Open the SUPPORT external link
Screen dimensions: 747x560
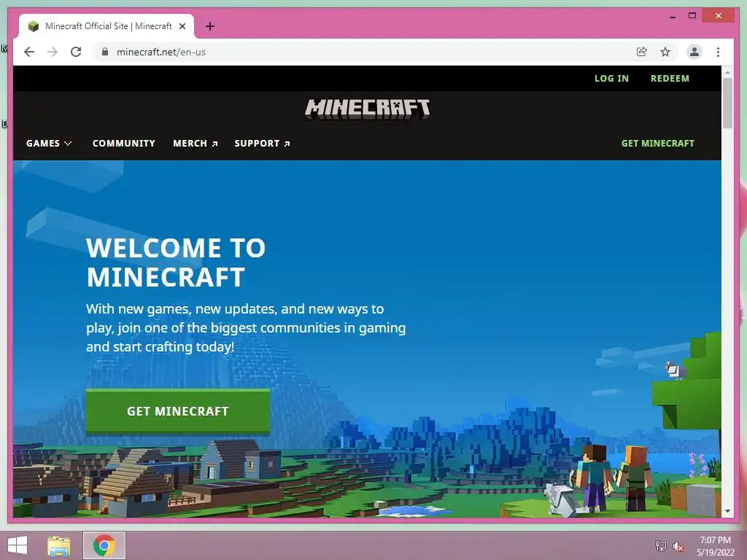[x=262, y=144]
